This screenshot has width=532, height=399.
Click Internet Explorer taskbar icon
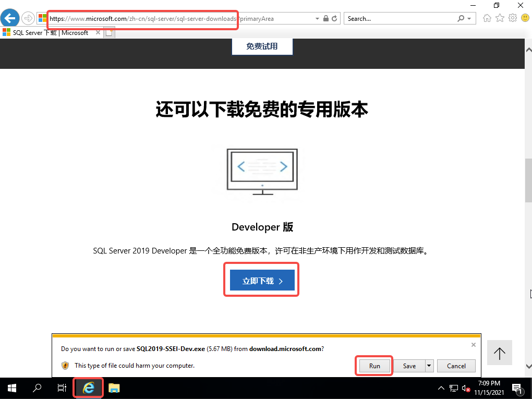[x=88, y=388]
